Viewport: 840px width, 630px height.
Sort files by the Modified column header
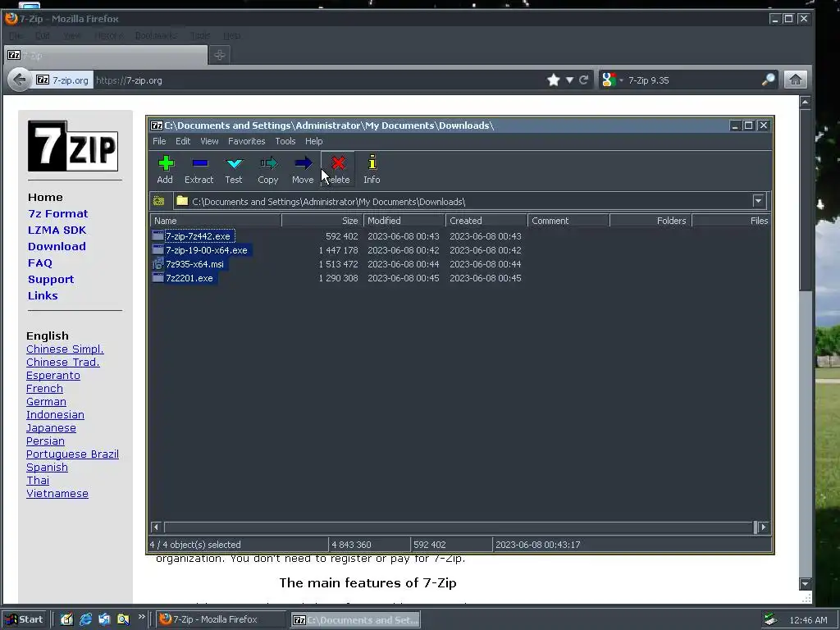[404, 221]
